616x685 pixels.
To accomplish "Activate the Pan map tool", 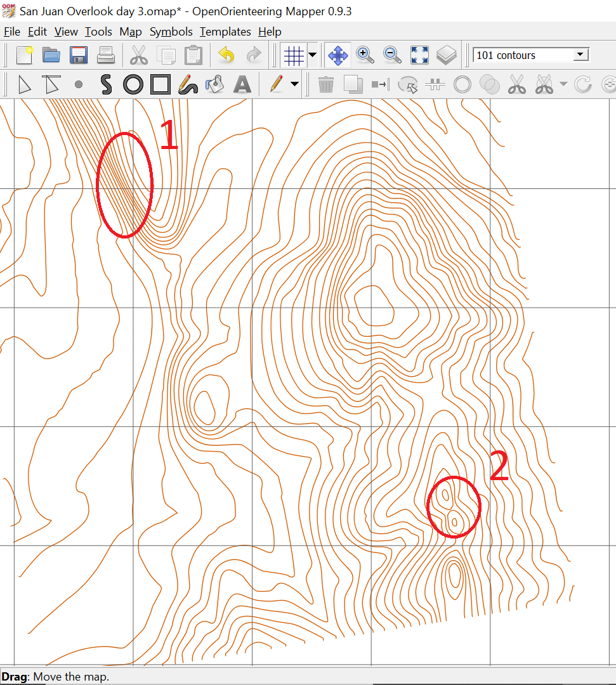I will [337, 56].
